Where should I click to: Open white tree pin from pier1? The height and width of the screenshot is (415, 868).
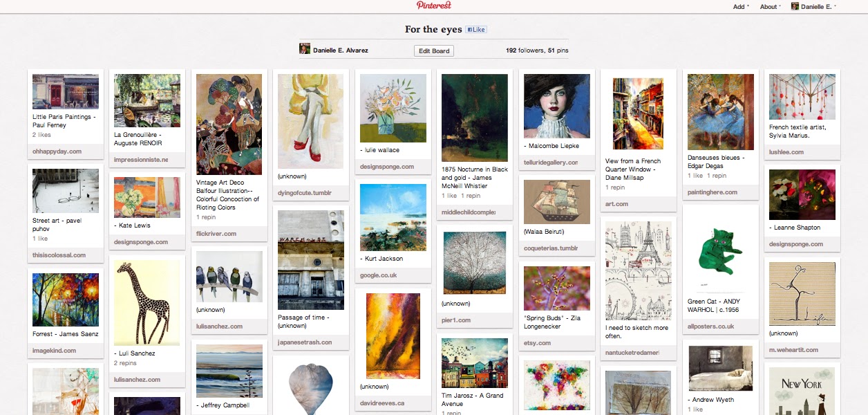474,262
